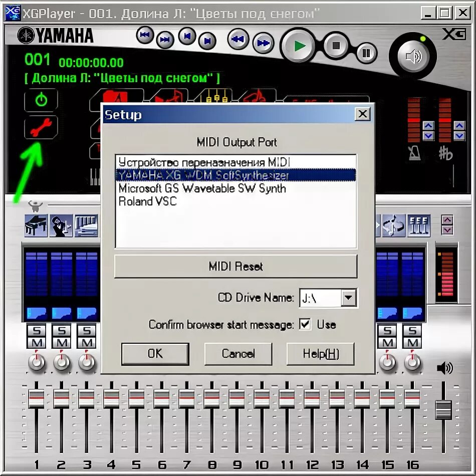476x476 pixels.
Task: Cancel the Setup dialog
Action: [x=238, y=354]
